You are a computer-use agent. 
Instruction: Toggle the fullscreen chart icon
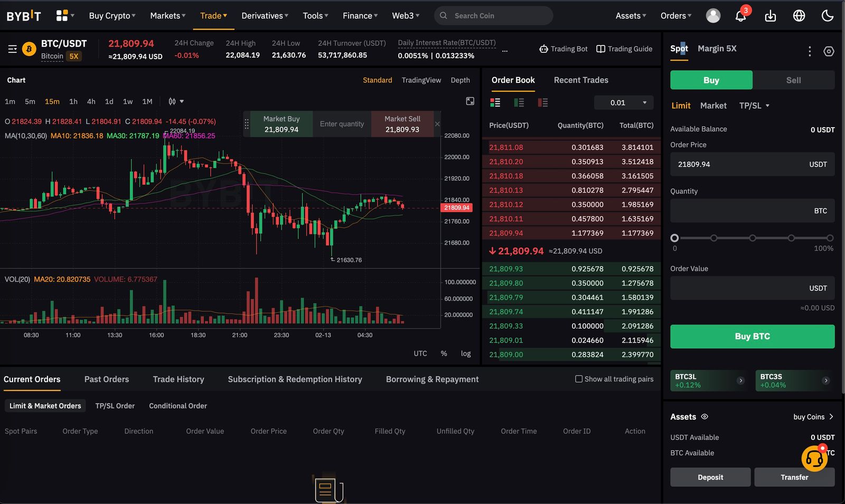pyautogui.click(x=470, y=101)
